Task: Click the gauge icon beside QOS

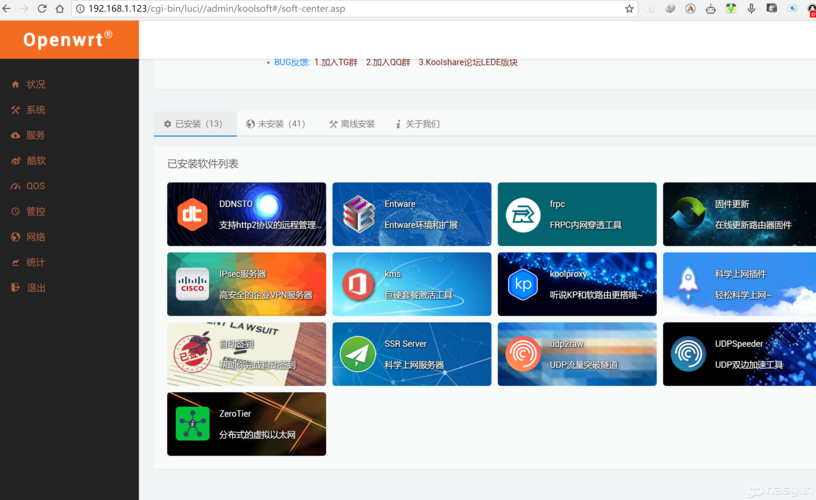Action: 15,186
